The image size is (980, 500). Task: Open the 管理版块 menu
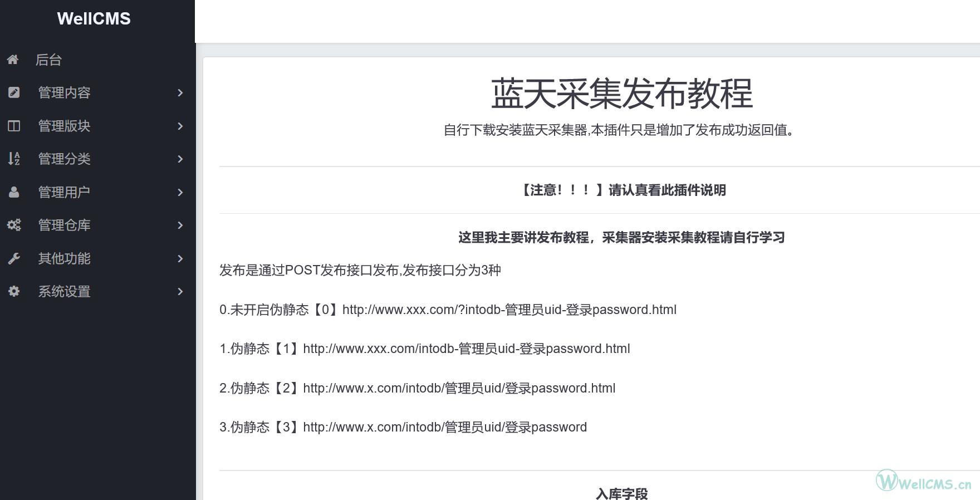coord(64,126)
